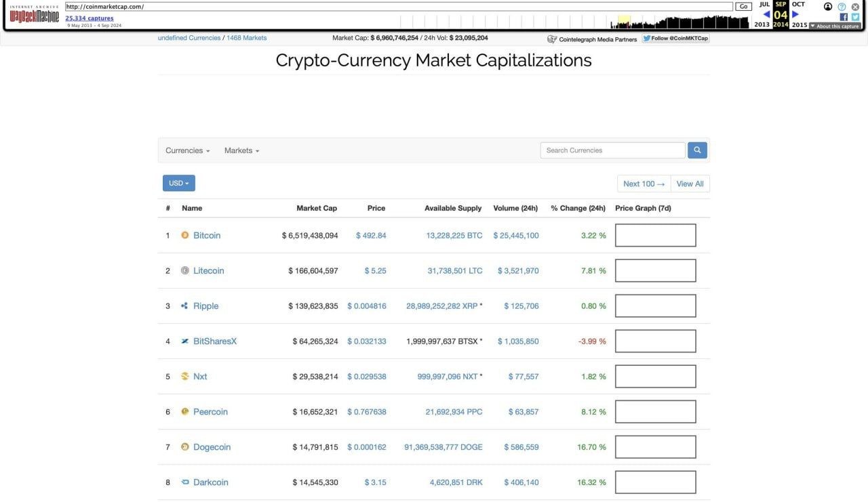This screenshot has width=868, height=502.
Task: Click the Nxt coin icon
Action: click(185, 376)
